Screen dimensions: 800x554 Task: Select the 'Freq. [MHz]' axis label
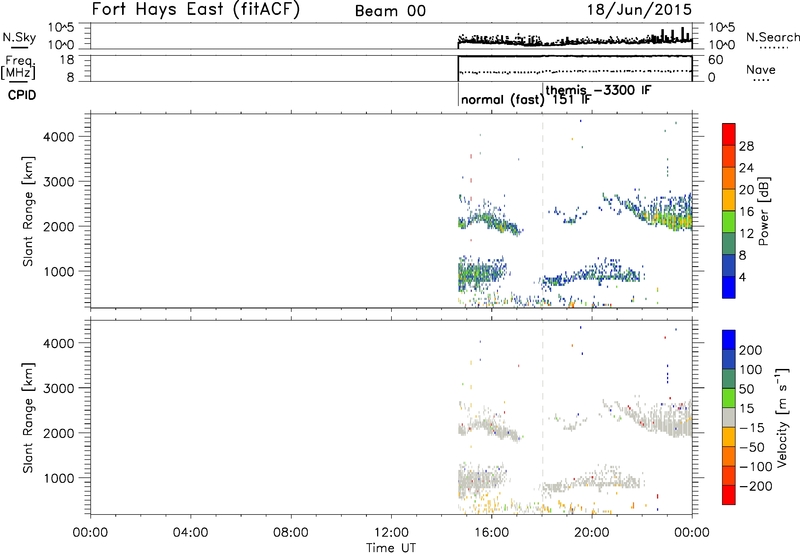point(19,67)
